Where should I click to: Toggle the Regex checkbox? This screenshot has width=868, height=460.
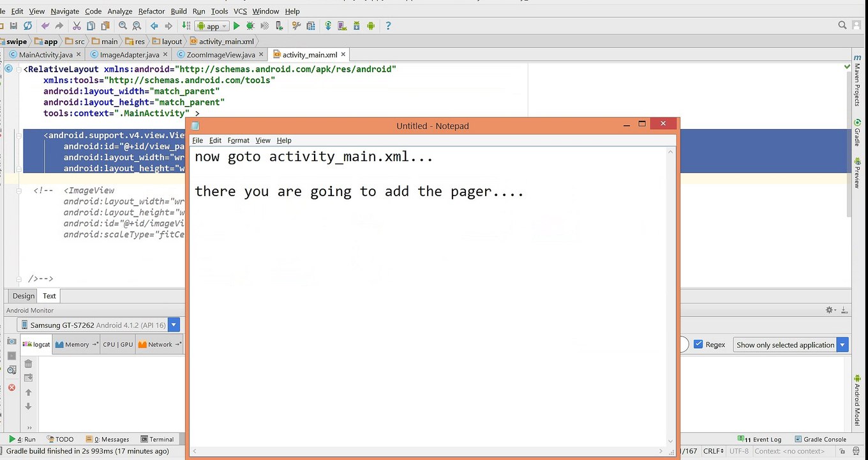pos(698,344)
